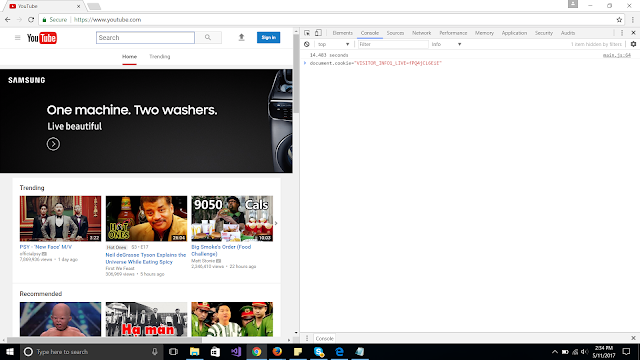Open the DevTools customize three-dot menu
The height and width of the screenshot is (360, 640).
(x=622, y=33)
